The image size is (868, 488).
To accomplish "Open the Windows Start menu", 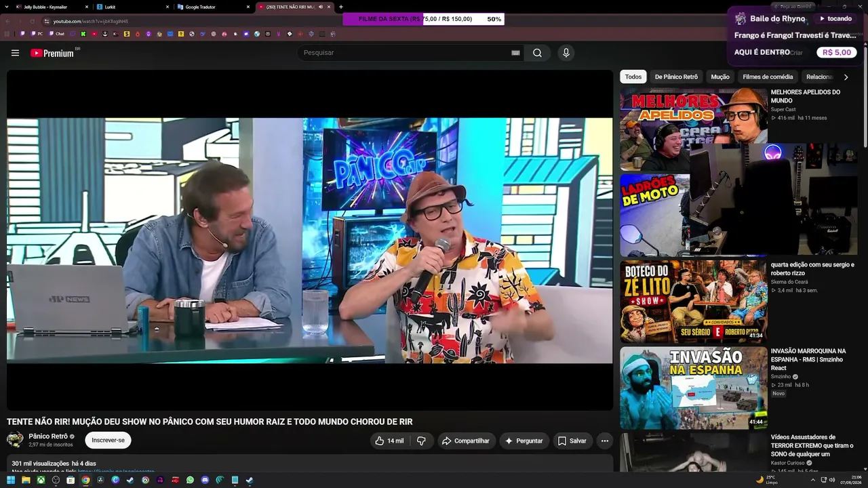I will click(11, 480).
